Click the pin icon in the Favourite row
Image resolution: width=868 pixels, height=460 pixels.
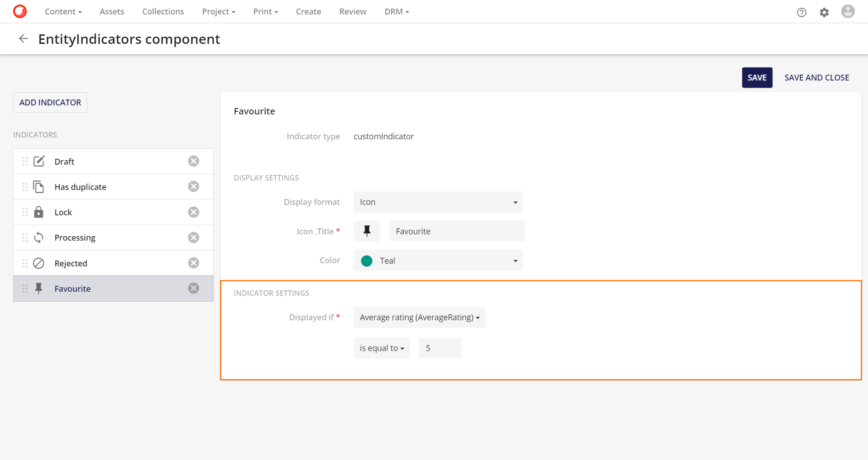(x=39, y=288)
